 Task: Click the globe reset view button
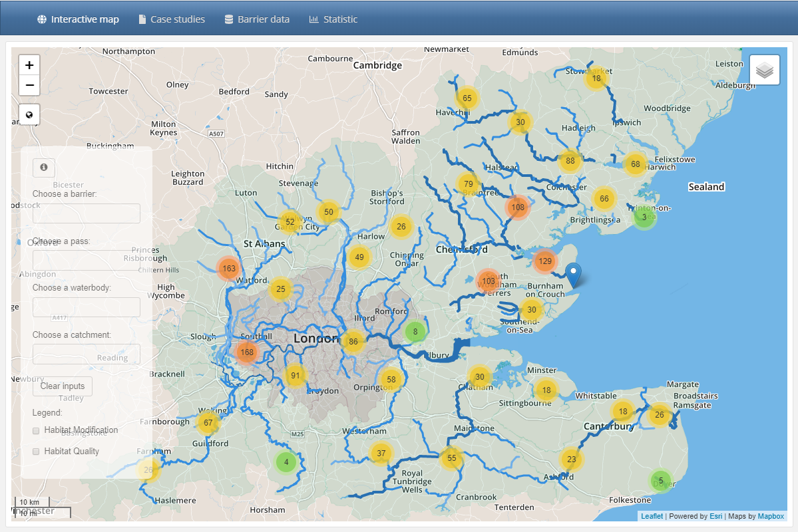click(29, 114)
